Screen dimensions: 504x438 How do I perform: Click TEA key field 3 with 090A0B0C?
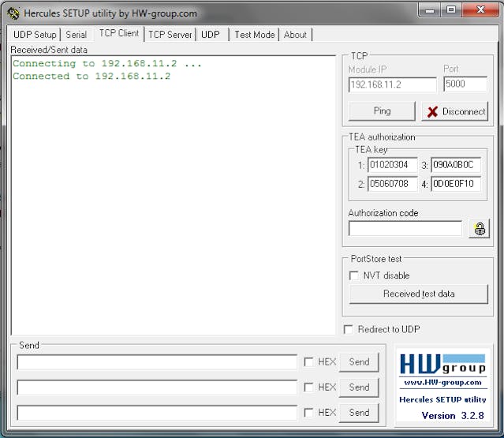click(x=456, y=165)
